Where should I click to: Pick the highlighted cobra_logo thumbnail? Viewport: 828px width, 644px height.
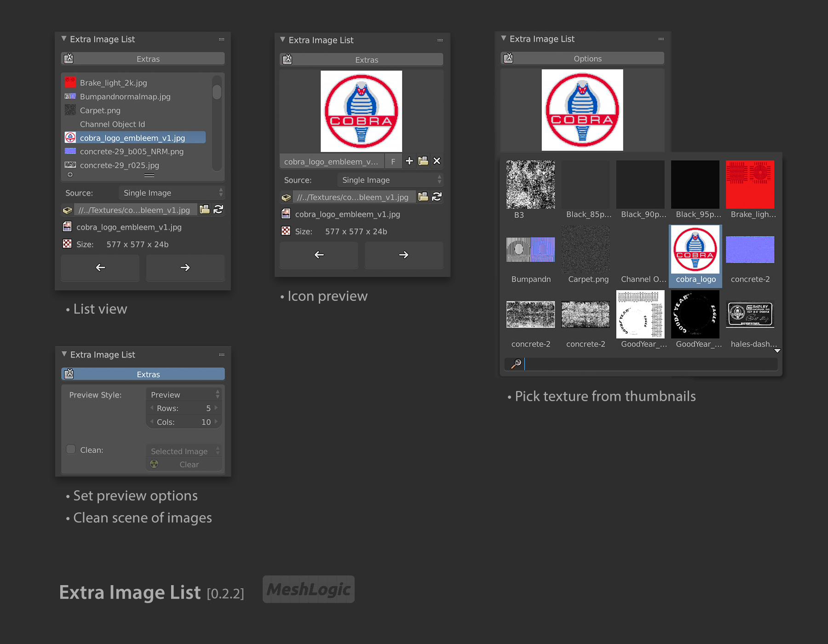coord(695,256)
